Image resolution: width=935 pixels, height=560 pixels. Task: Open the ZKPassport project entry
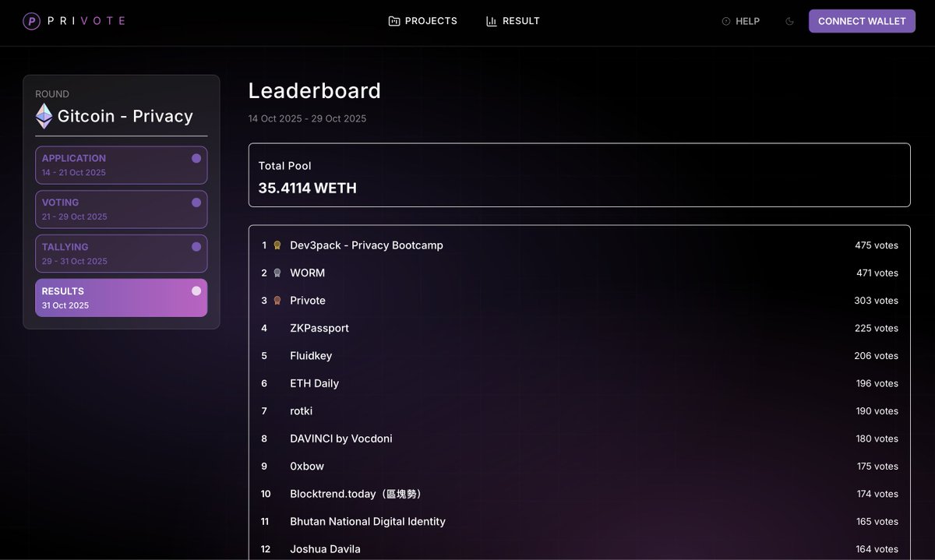pos(319,328)
